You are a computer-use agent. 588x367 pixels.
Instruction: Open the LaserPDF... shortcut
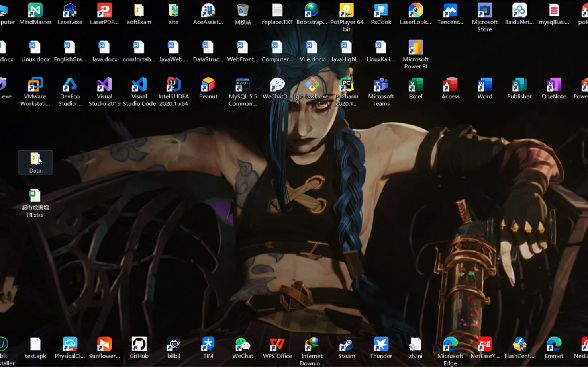pos(104,14)
